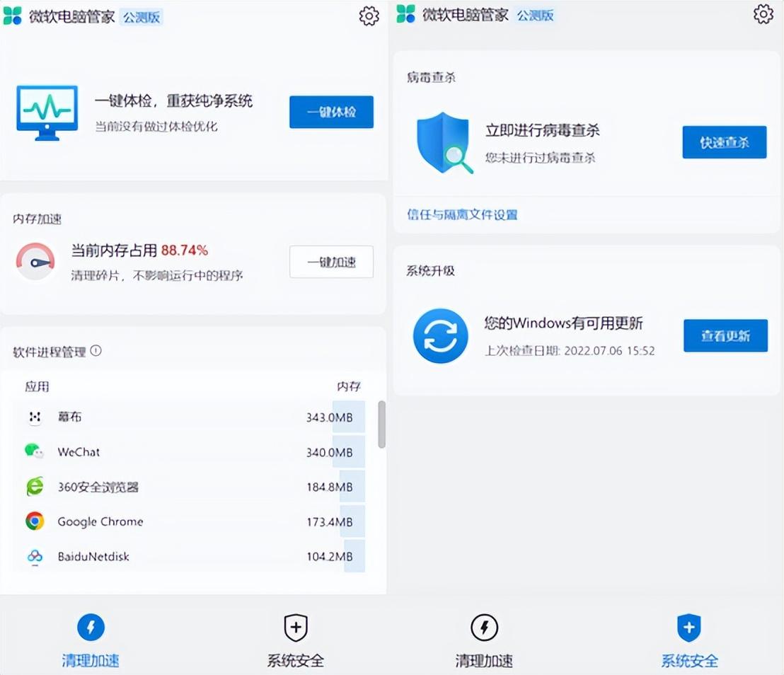Click the blue shield virus scan icon
784x675 pixels.
[x=444, y=143]
